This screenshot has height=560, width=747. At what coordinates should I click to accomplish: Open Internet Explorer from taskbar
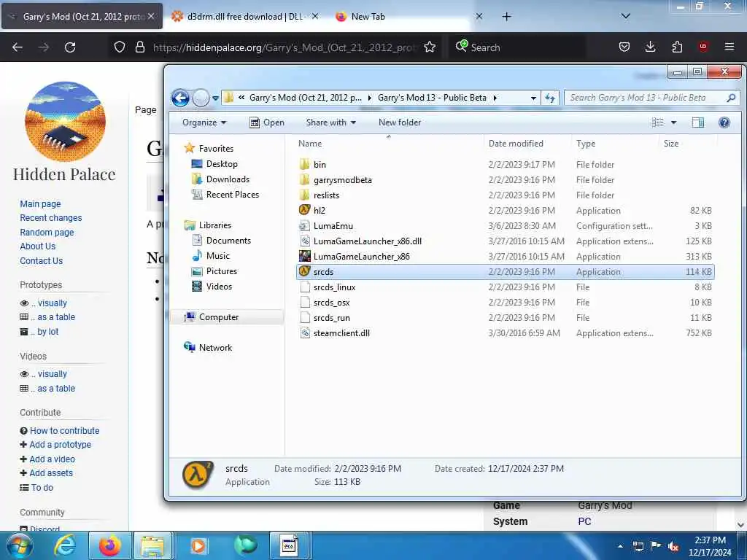pyautogui.click(x=64, y=545)
